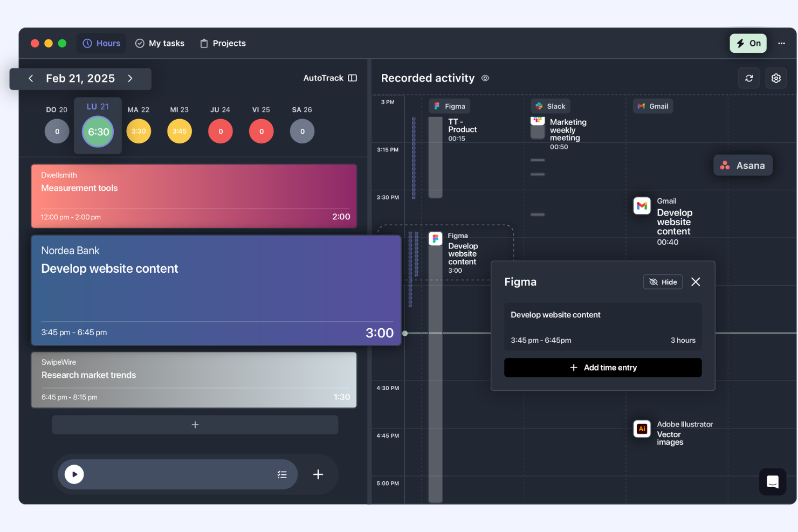The width and height of the screenshot is (798, 532).
Task: Open recorded activity settings via gear icon
Action: point(776,78)
